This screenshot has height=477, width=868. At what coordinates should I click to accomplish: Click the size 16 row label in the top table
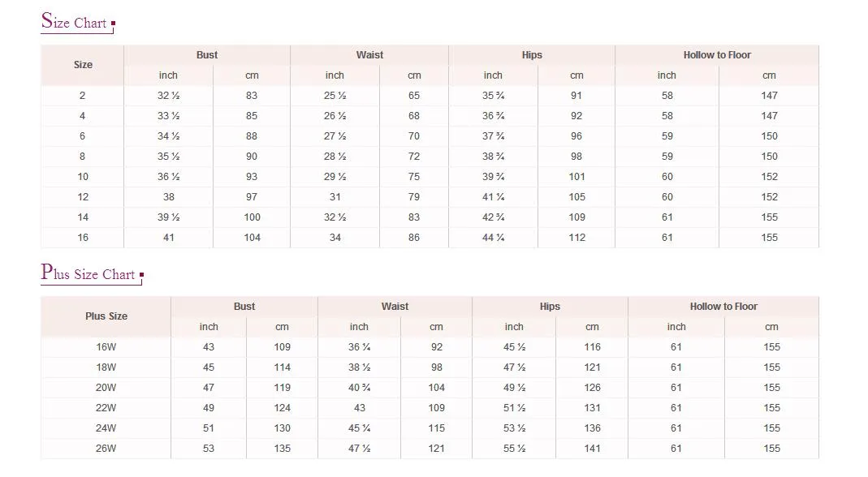click(82, 238)
